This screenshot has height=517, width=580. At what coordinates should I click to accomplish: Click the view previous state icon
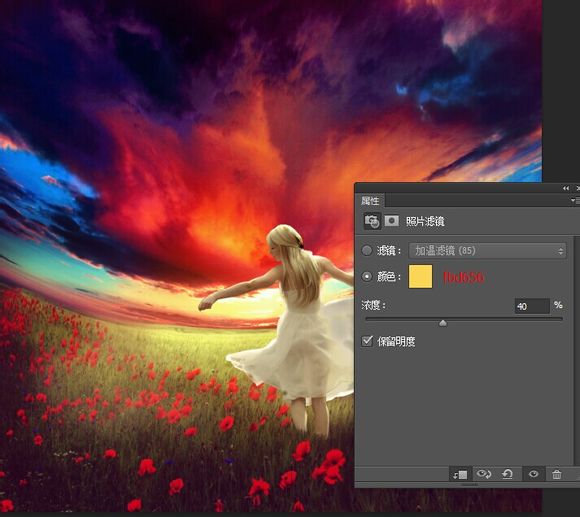coord(484,474)
